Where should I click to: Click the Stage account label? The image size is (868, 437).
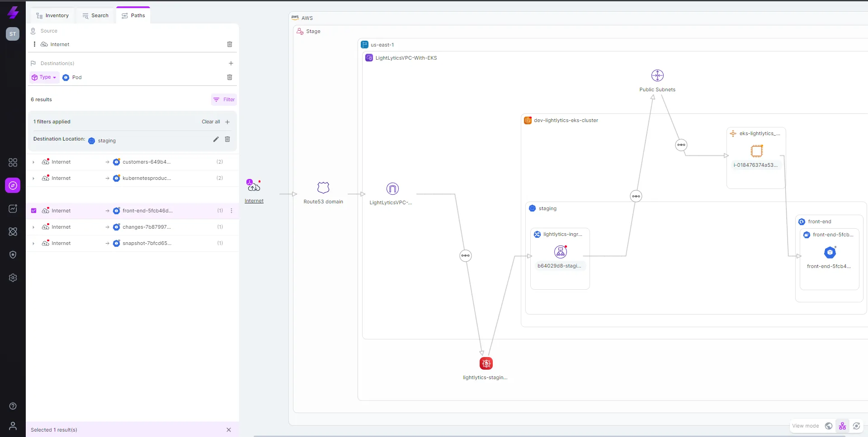(313, 31)
